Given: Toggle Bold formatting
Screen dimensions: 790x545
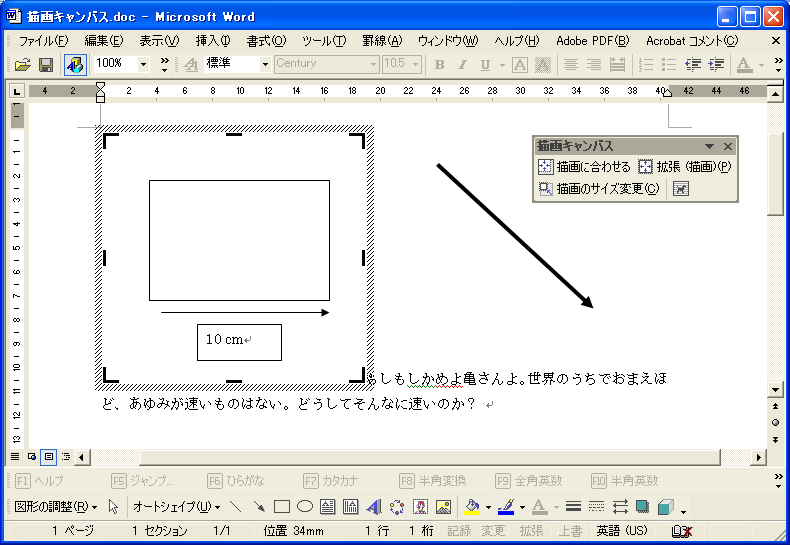Looking at the screenshot, I should 439,64.
